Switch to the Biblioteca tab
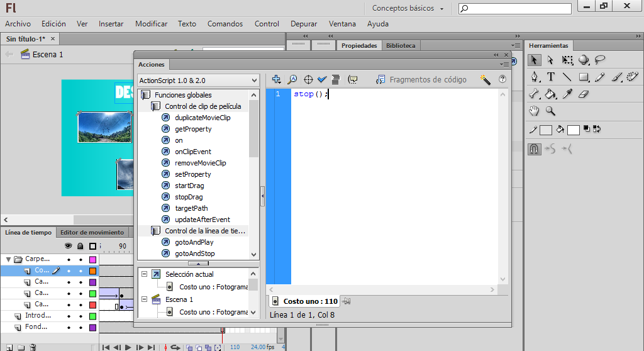The height and width of the screenshot is (351, 644). pos(401,46)
